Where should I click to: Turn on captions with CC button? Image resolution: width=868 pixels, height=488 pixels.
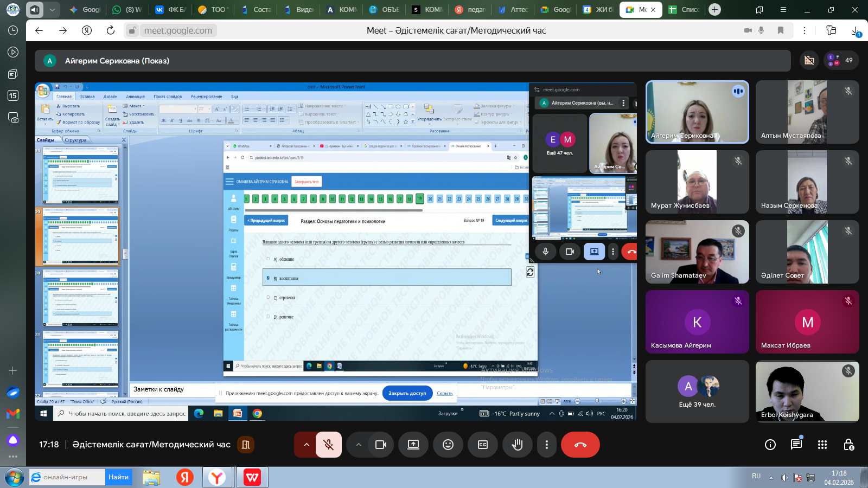click(482, 445)
